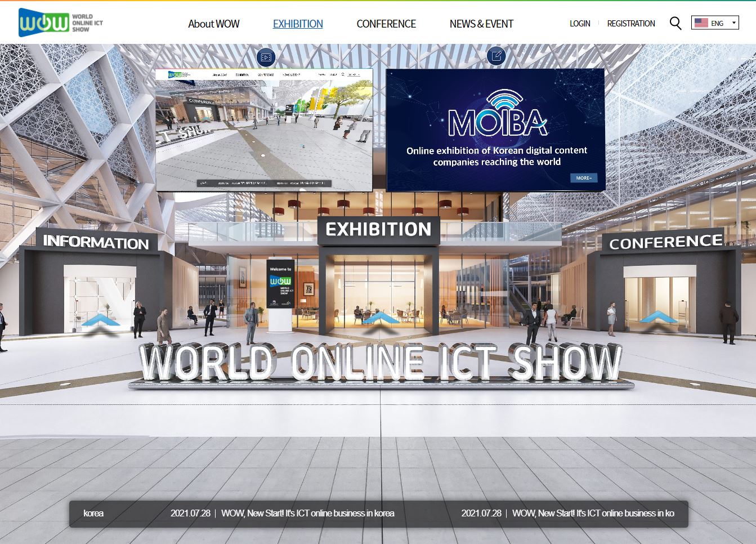Open first news ticker item dated 2021.07.28

[283, 514]
